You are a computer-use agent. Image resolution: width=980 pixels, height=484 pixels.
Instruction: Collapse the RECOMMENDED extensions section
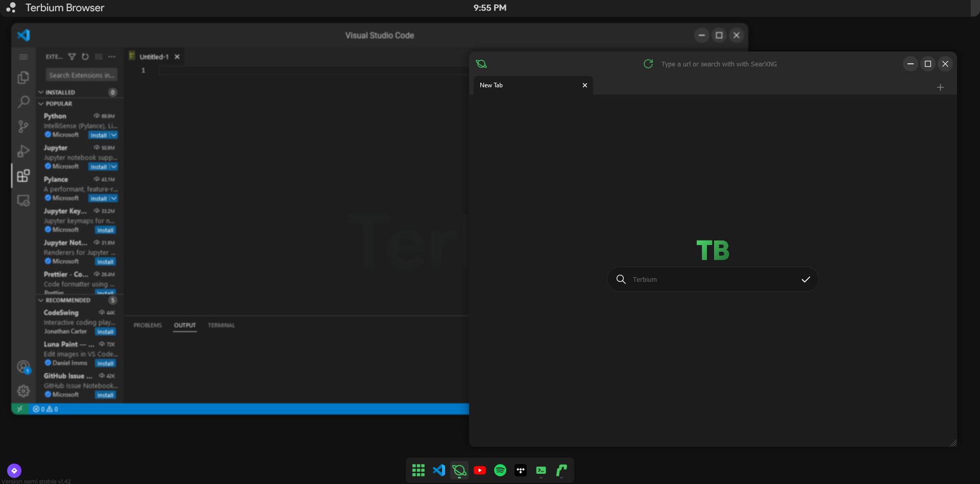(x=80, y=300)
